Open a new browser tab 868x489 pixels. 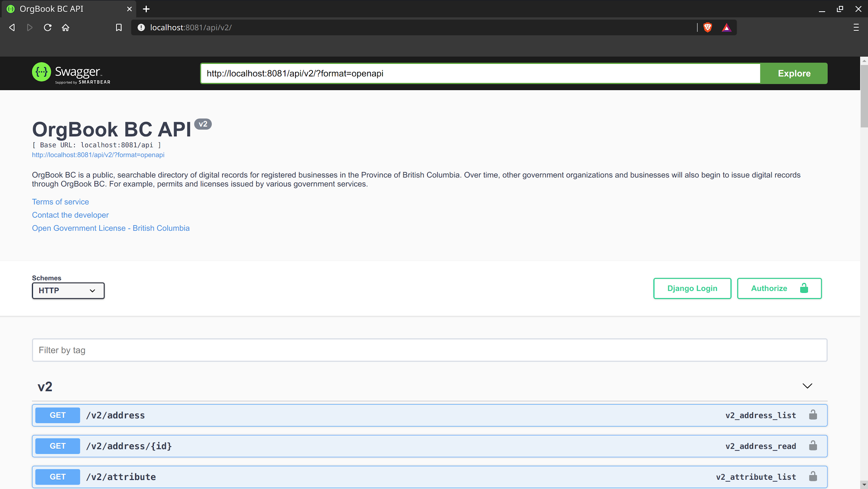coord(146,9)
